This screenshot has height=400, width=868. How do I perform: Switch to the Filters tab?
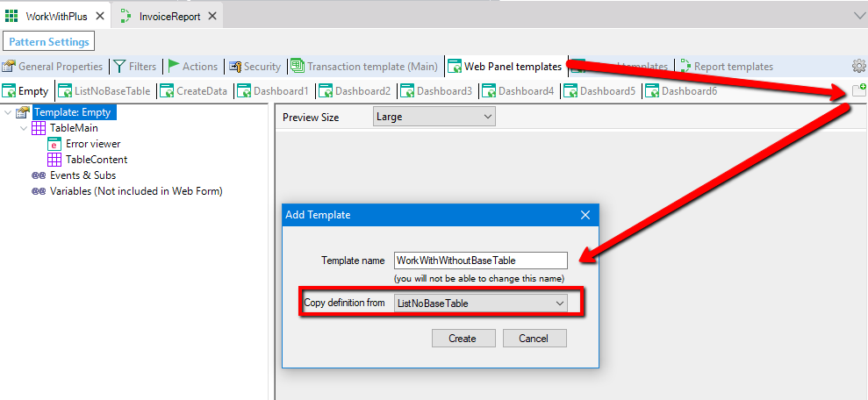click(x=134, y=67)
